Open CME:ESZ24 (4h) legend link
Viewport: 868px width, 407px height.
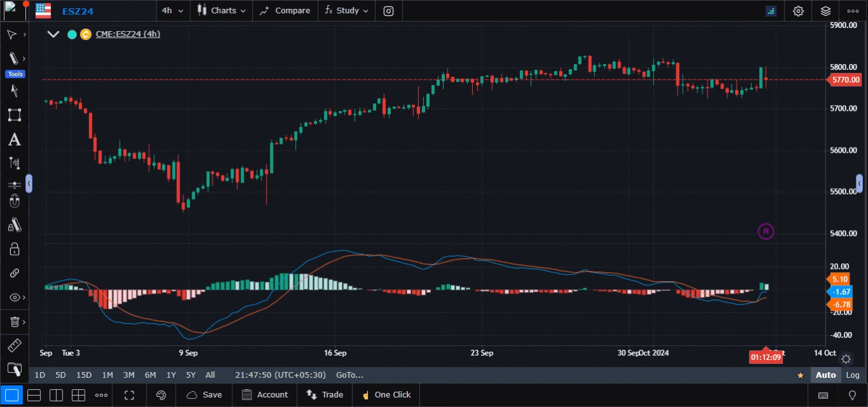pos(128,34)
